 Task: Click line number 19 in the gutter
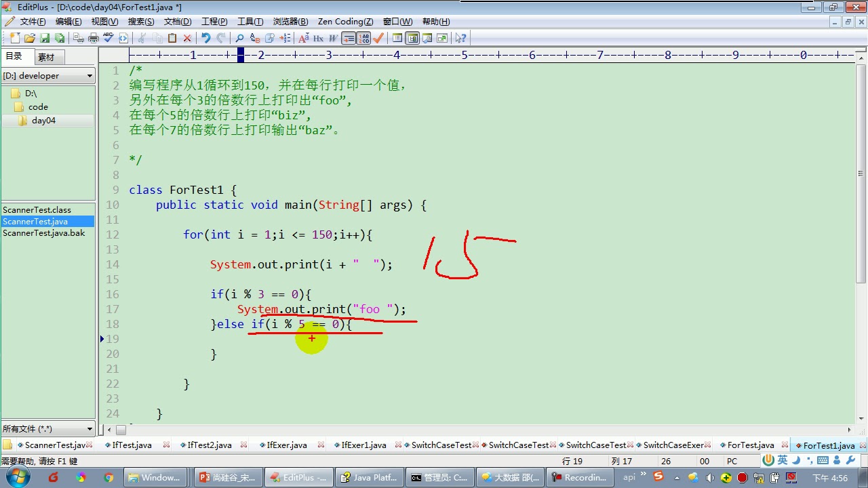pos(112,339)
